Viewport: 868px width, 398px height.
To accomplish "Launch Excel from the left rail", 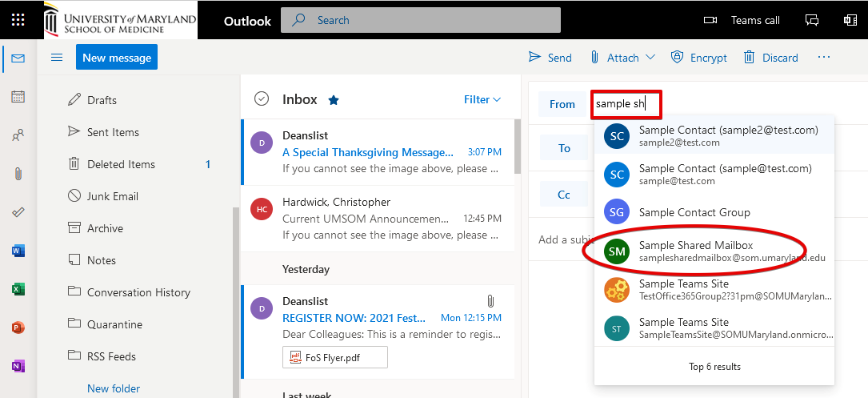I will click(x=18, y=289).
